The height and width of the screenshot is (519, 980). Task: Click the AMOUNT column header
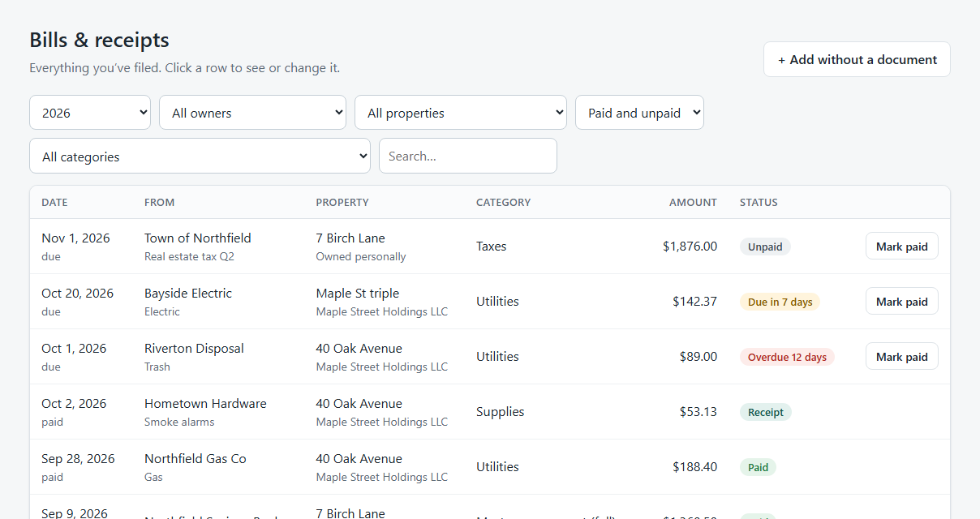pos(693,203)
